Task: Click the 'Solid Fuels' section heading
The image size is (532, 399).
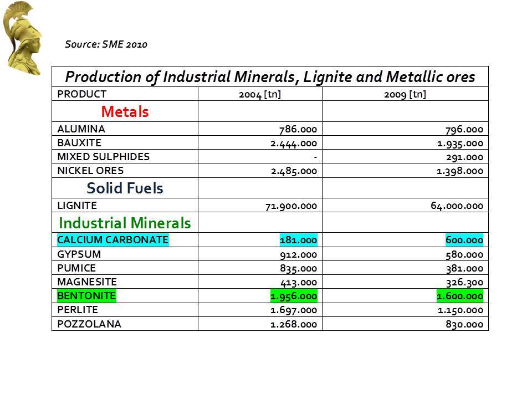Action: [125, 188]
